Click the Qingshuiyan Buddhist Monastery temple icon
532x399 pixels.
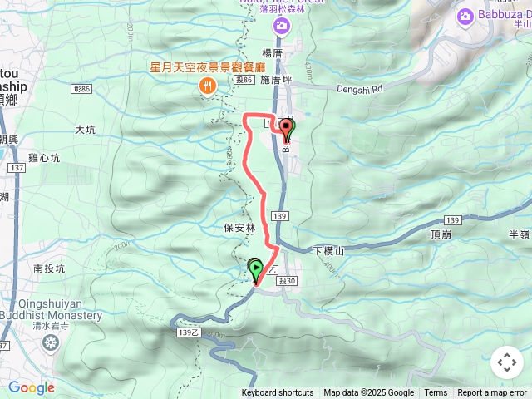tap(51, 342)
